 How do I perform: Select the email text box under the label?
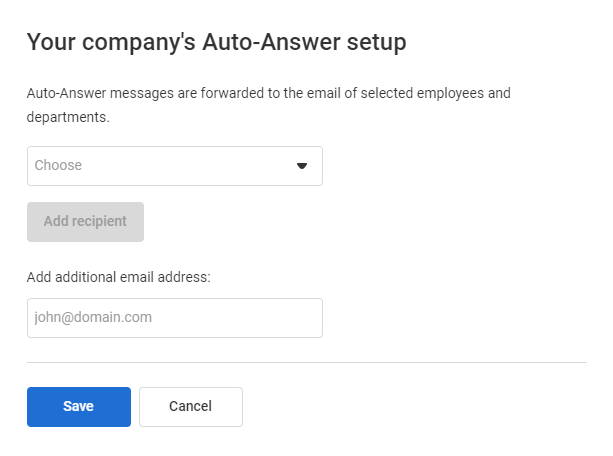(x=174, y=318)
